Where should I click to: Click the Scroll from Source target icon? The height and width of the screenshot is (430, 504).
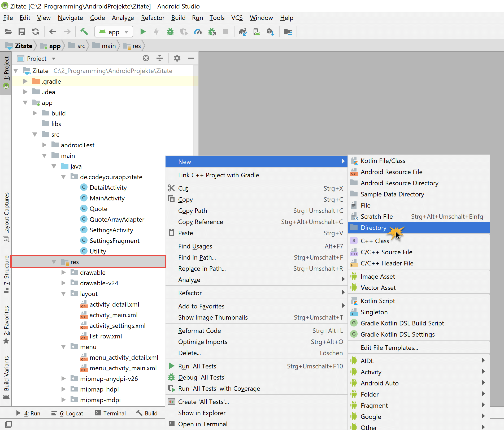[x=146, y=58]
